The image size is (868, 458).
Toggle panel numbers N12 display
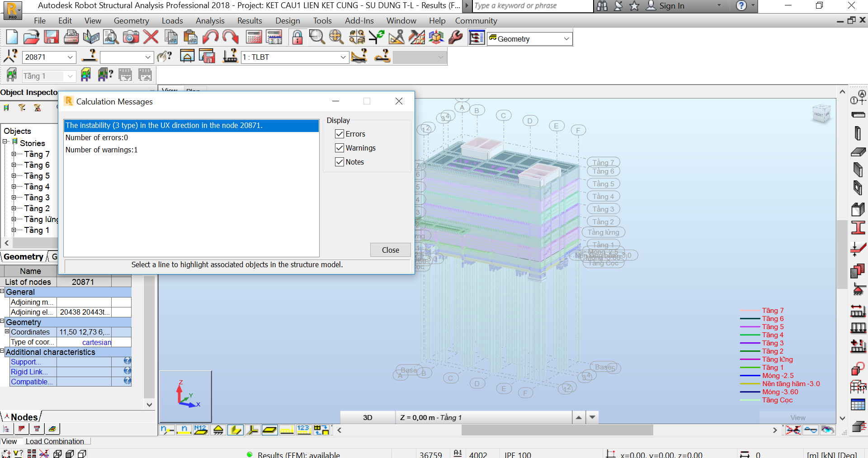[x=201, y=430]
